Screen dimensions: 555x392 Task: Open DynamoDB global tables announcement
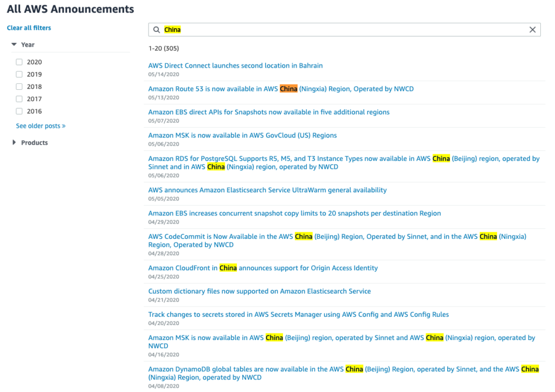click(343, 369)
